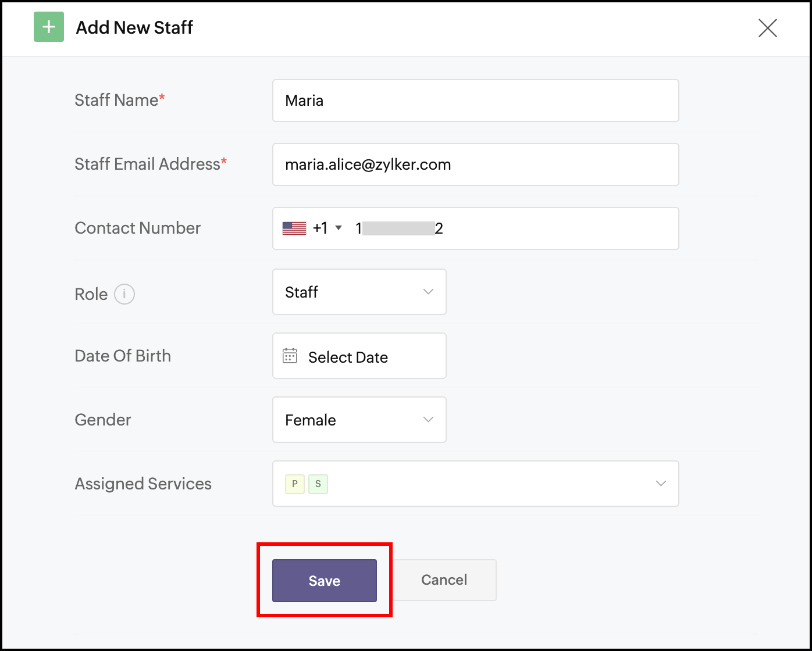The width and height of the screenshot is (812, 651).
Task: Expand the Role dropdown showing Staff
Action: click(359, 292)
